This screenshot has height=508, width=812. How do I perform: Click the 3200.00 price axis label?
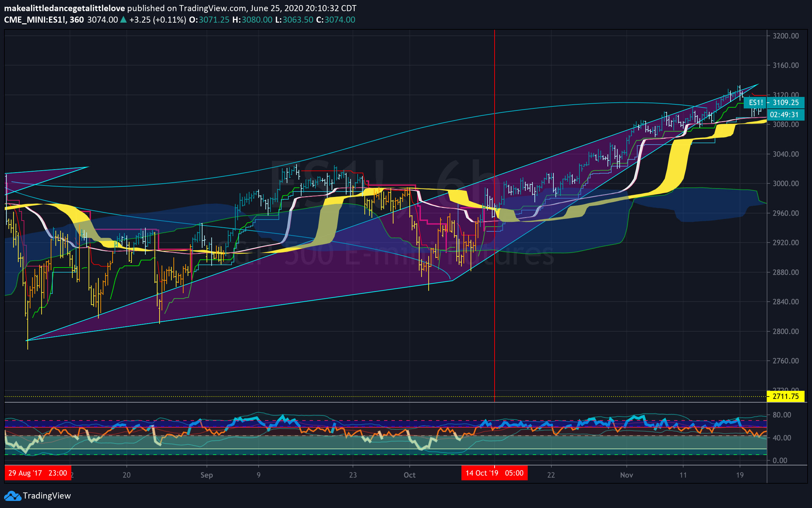786,36
